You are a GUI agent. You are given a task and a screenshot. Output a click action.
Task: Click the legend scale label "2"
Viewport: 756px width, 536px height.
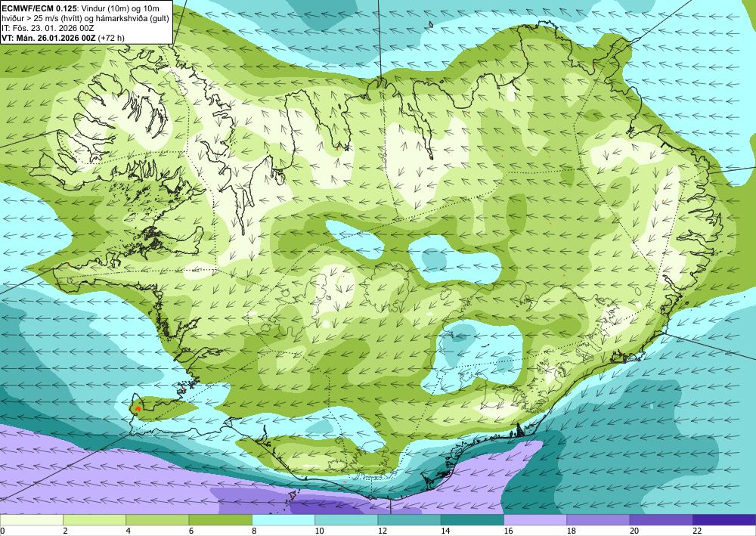65,531
